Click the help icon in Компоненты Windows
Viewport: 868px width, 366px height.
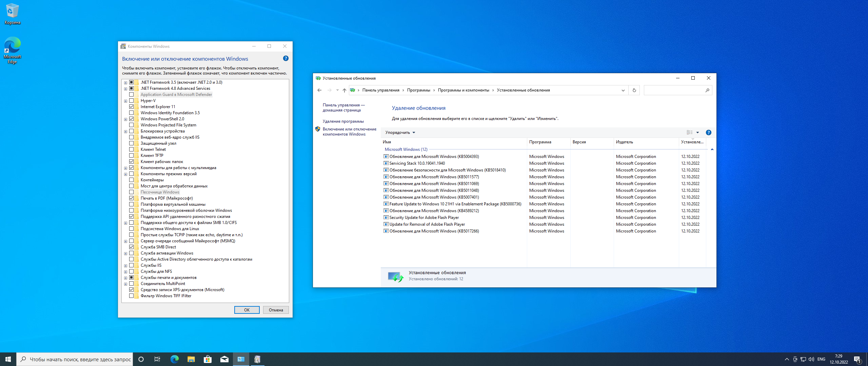286,58
